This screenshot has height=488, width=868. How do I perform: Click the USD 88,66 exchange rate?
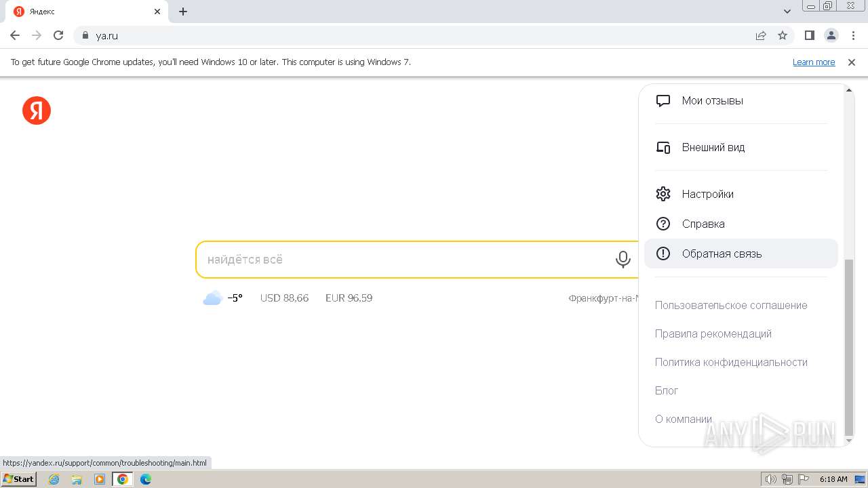(x=284, y=298)
